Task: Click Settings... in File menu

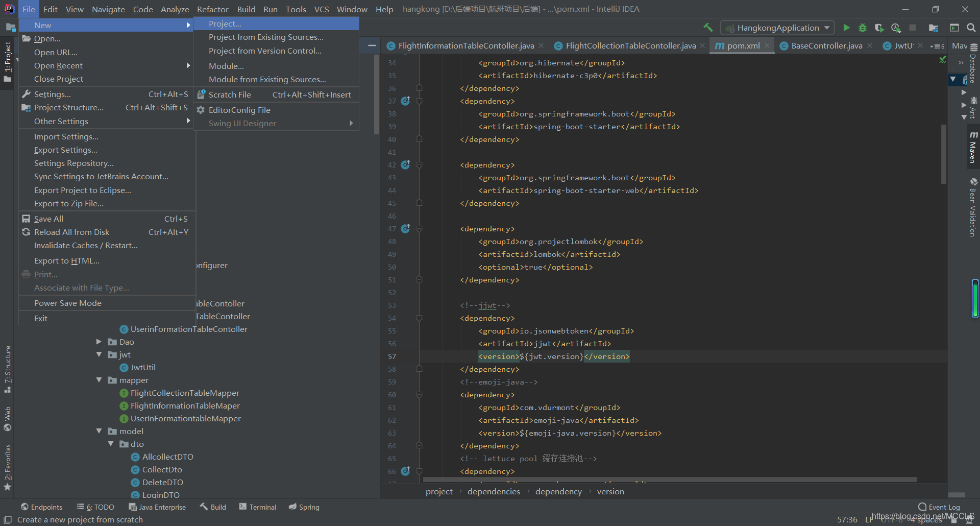Action: point(107,94)
